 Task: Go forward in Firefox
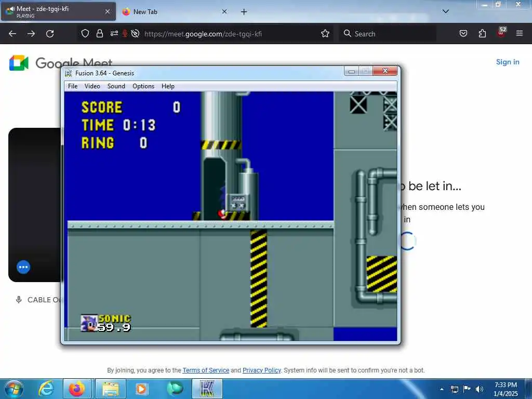coord(31,34)
